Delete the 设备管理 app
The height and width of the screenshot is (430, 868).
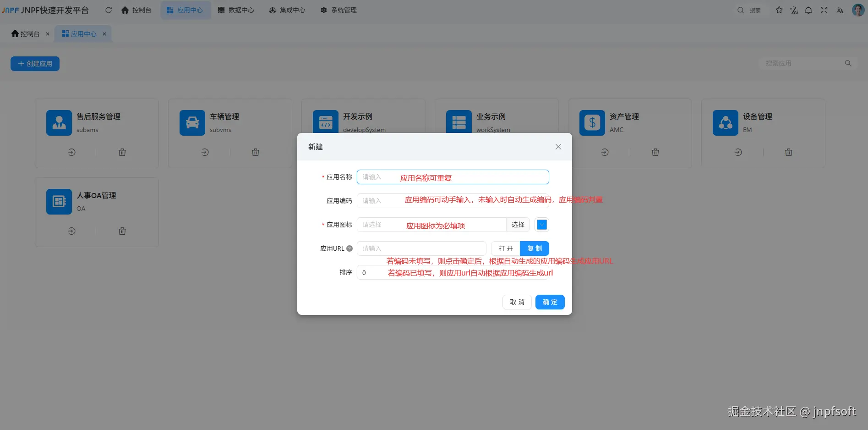789,152
